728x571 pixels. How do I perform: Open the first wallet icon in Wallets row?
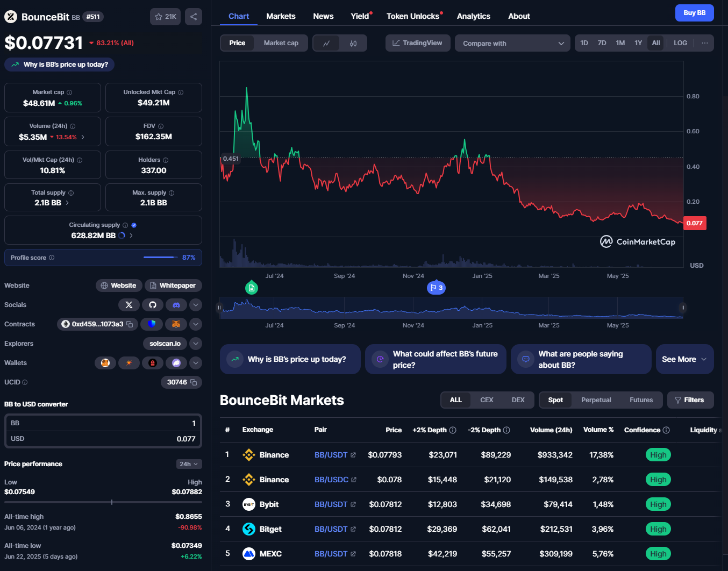(105, 363)
